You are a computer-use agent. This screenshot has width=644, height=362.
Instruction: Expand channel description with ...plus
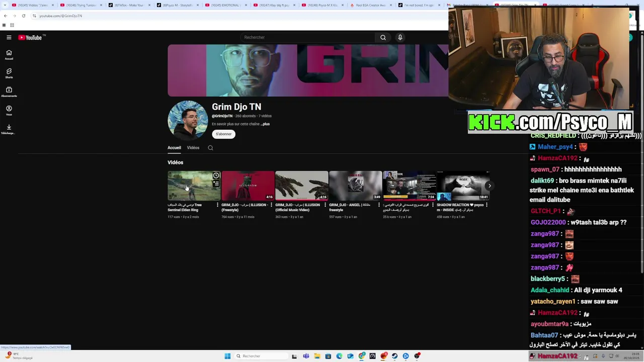[x=265, y=124]
